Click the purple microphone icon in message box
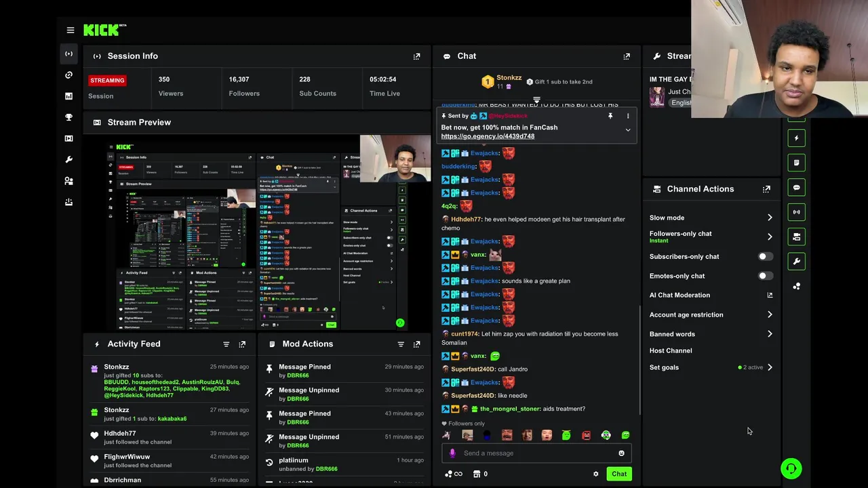 [452, 453]
